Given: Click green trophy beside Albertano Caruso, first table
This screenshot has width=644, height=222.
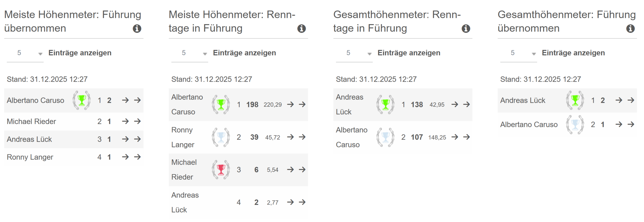Looking at the screenshot, I should pyautogui.click(x=82, y=100).
